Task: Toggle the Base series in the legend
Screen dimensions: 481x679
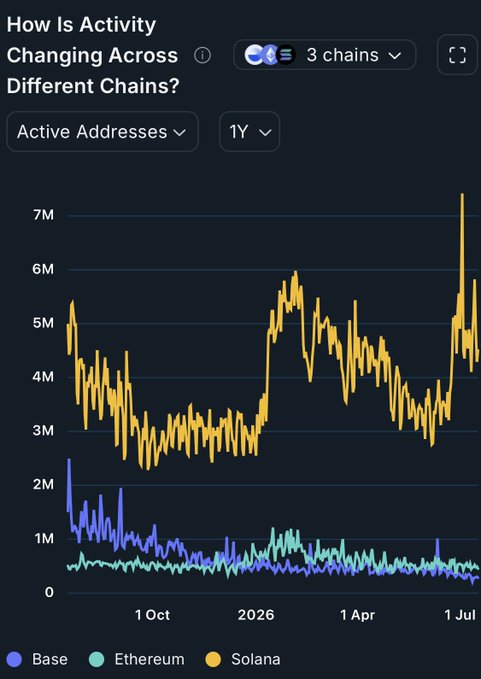Action: coord(37,659)
